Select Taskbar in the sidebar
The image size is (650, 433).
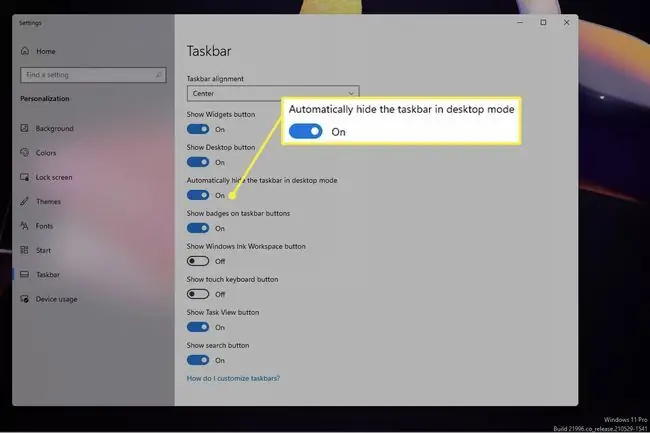click(x=48, y=275)
